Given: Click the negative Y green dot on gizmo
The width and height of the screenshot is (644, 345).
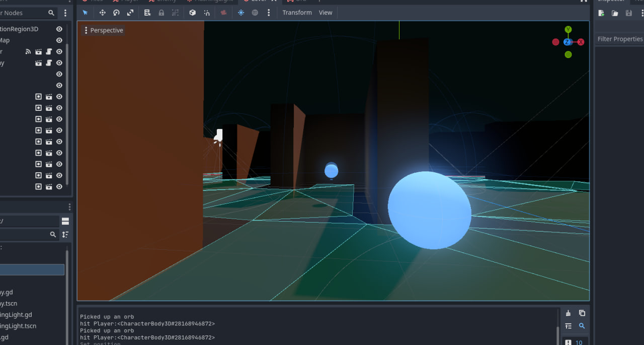Looking at the screenshot, I should tap(568, 54).
